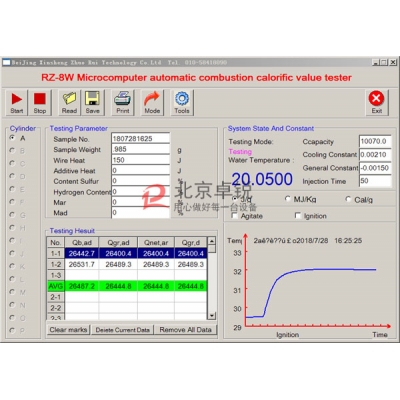Screen dimensions: 400x400
Task: Click the Qb,ad column header
Action: click(82, 242)
